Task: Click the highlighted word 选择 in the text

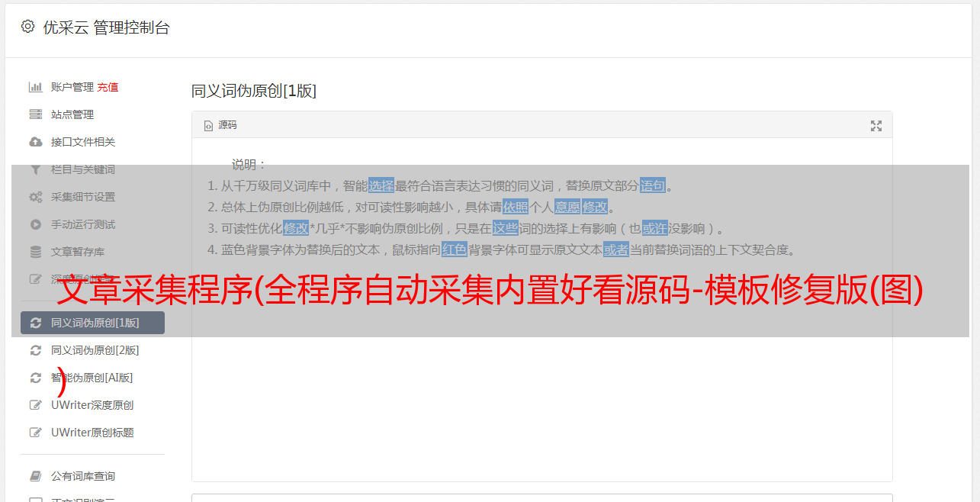Action: pyautogui.click(x=381, y=185)
